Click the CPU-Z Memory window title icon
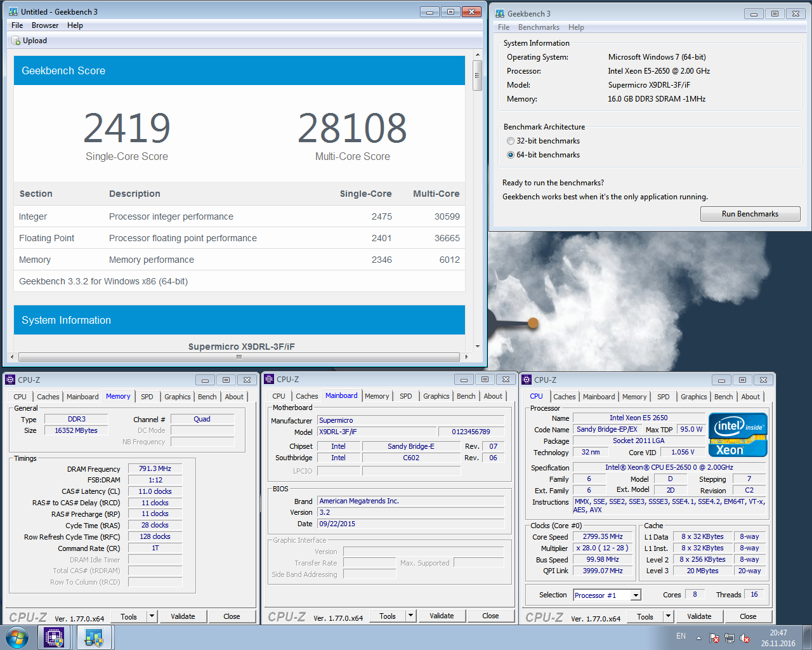Screen dimensions: 812x650 point(10,380)
